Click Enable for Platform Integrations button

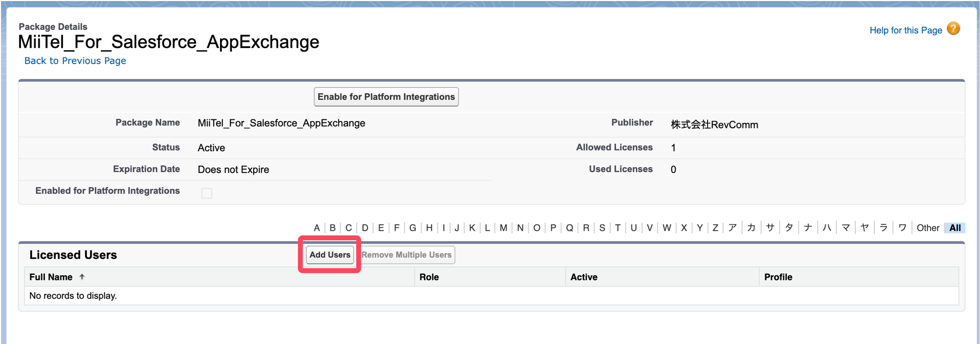(386, 97)
